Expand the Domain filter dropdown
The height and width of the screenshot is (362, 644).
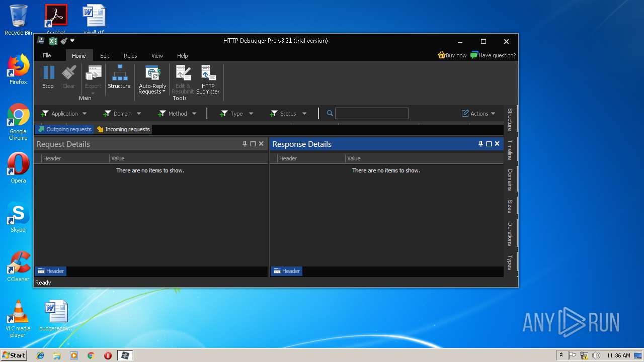coord(139,114)
